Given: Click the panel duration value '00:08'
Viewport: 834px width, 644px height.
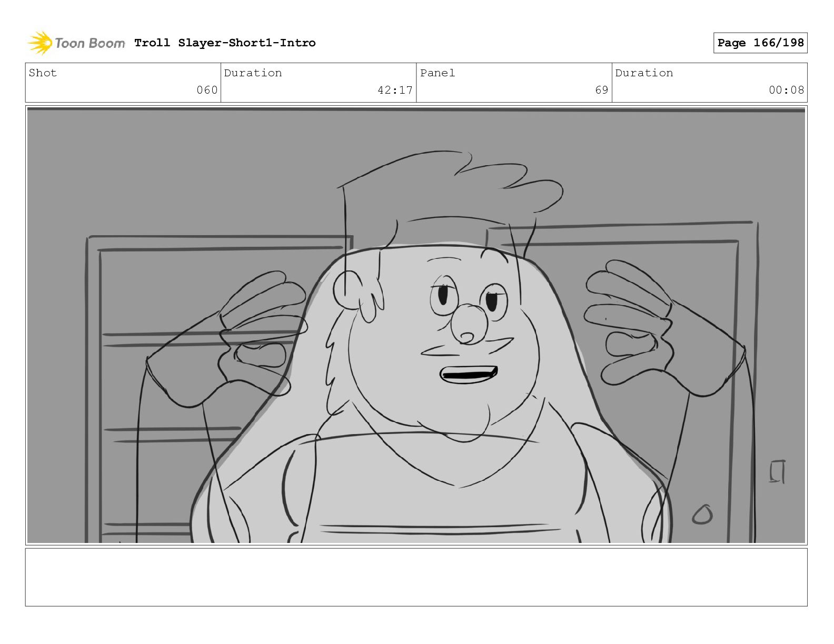Looking at the screenshot, I should (787, 90).
